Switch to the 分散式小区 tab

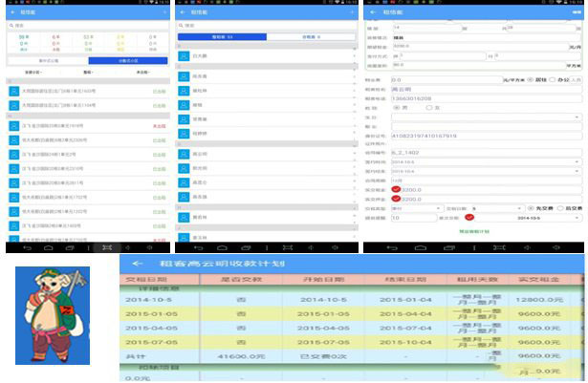128,60
